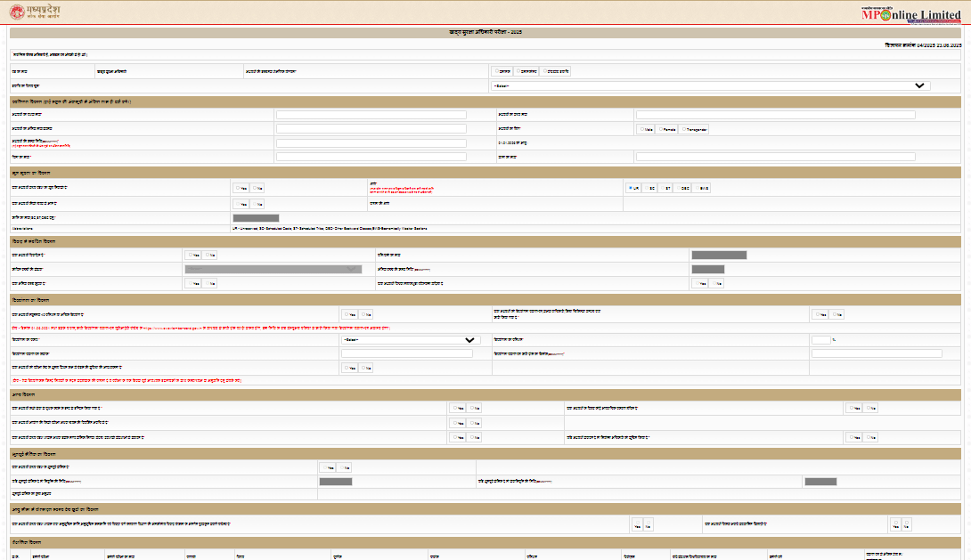
Task: Select the Female gender radio button
Action: (661, 129)
